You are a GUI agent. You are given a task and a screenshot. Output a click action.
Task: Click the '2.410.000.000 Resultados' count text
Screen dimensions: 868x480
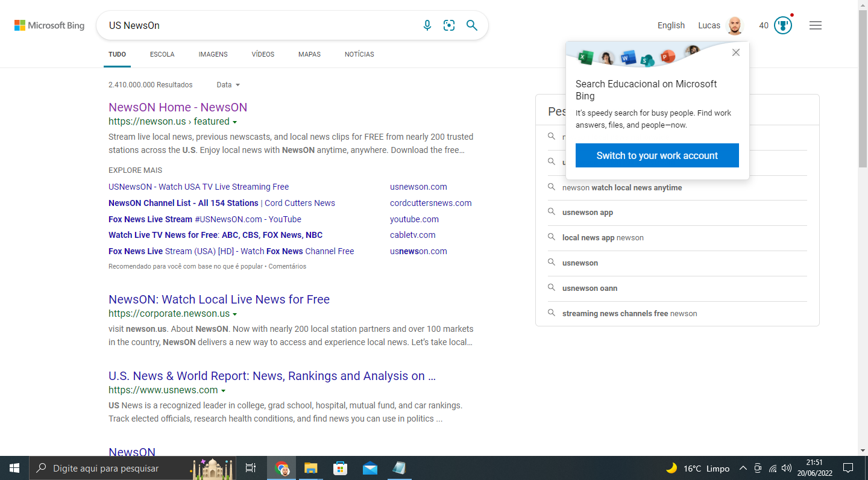click(151, 85)
